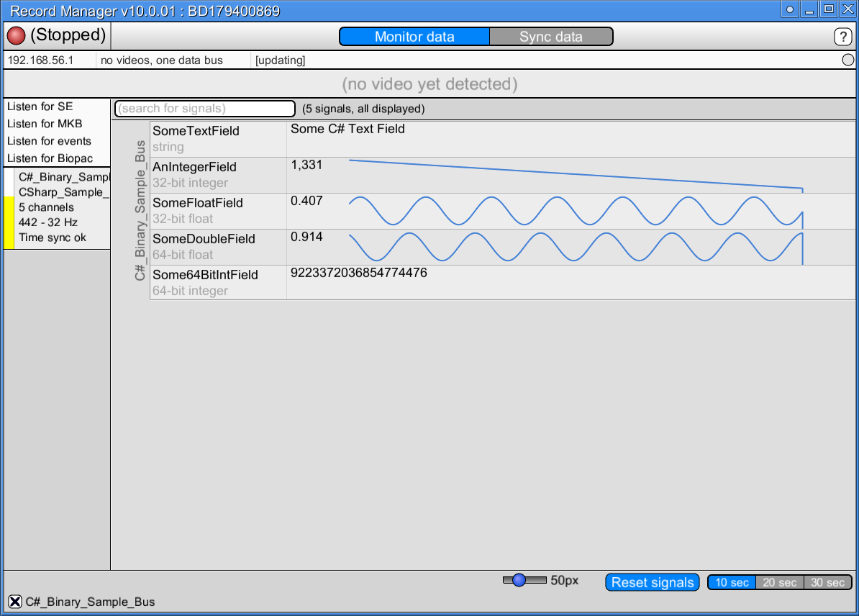Image resolution: width=859 pixels, height=616 pixels.
Task: Select the Monitor data tab
Action: point(414,36)
